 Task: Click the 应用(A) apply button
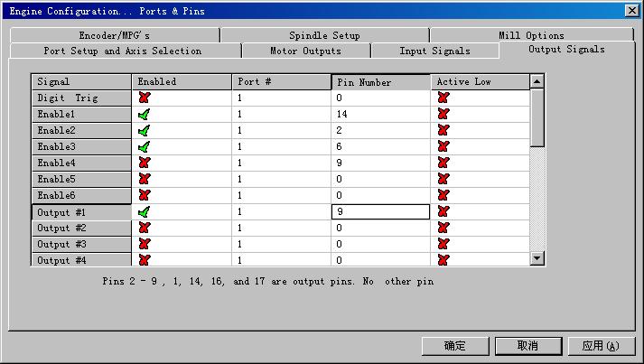tap(601, 345)
